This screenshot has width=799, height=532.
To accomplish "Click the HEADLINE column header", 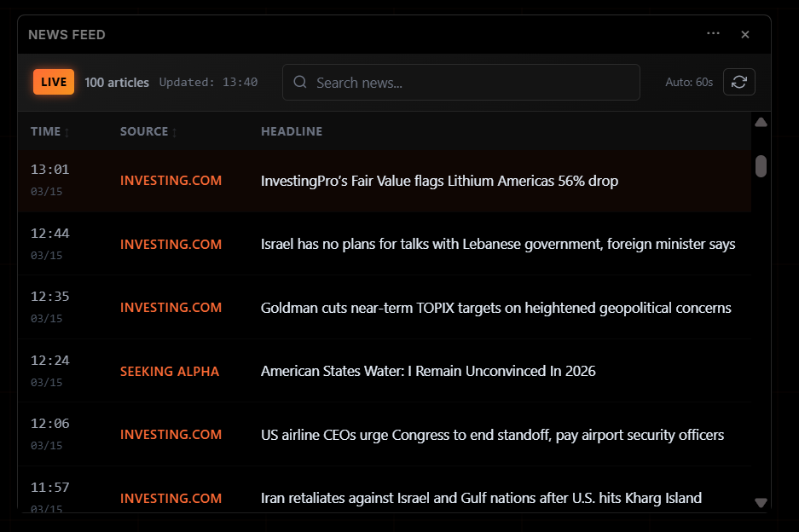I will tap(292, 131).
